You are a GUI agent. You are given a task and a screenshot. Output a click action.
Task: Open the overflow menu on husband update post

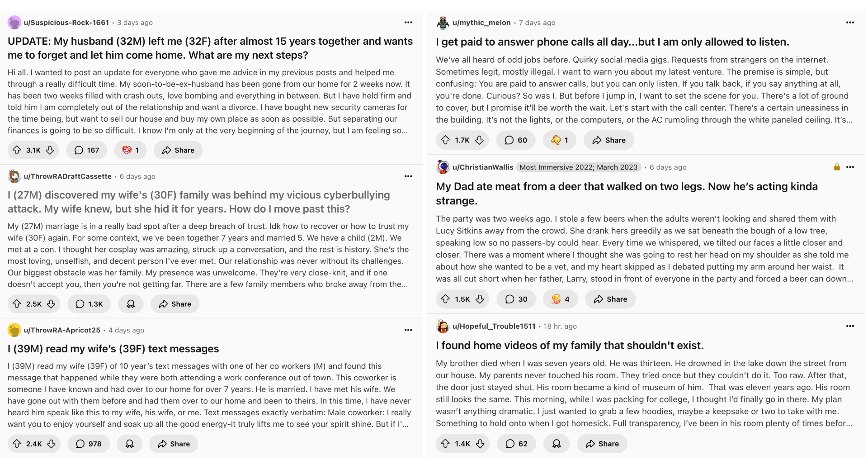click(408, 22)
